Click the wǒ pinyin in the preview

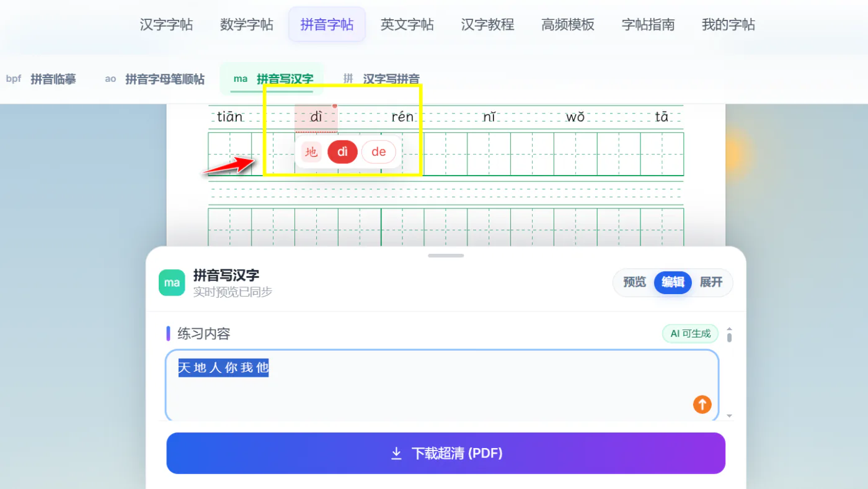(x=575, y=117)
